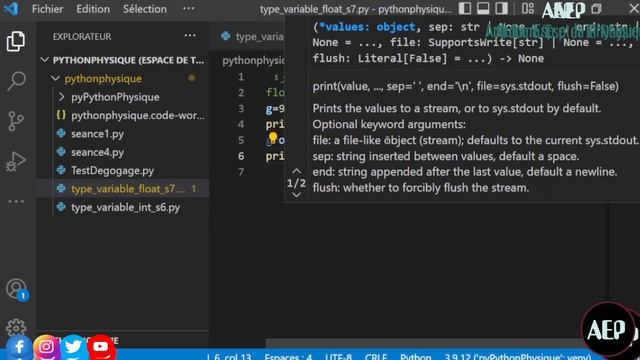Click line number 2 in the gutter
This screenshot has height=360, width=640.
pos(241,93)
